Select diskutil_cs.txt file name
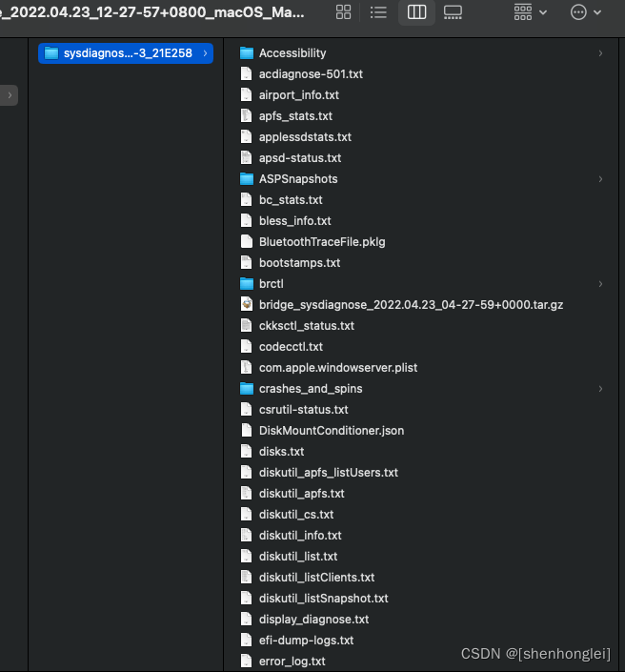625x672 pixels. pos(296,515)
